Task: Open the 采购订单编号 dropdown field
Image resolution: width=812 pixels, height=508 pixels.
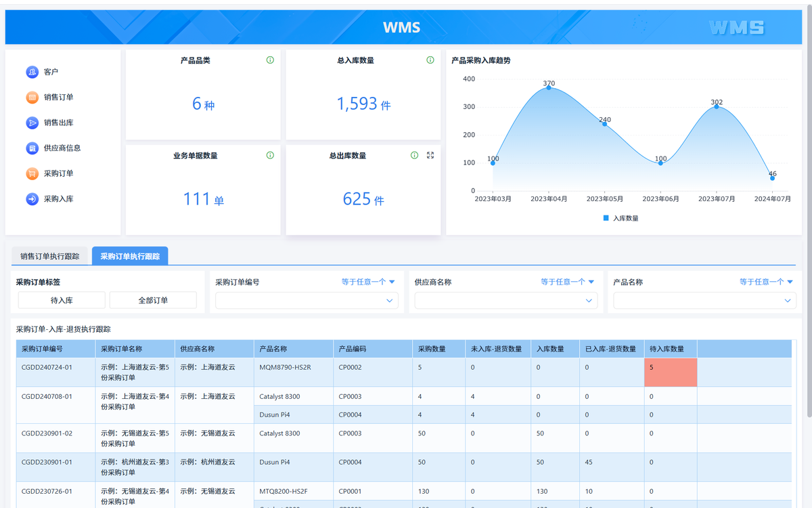Action: 307,300
